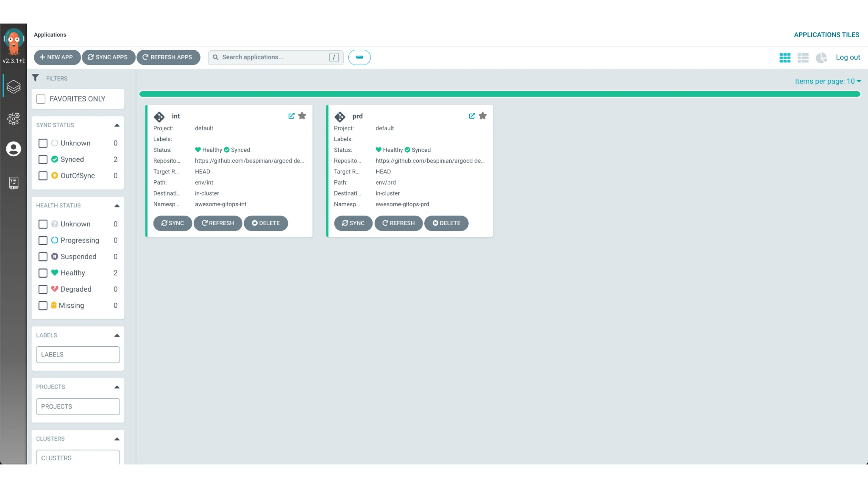This screenshot has height=488, width=868.
Task: Collapse the Sync Status filter section
Action: click(117, 125)
